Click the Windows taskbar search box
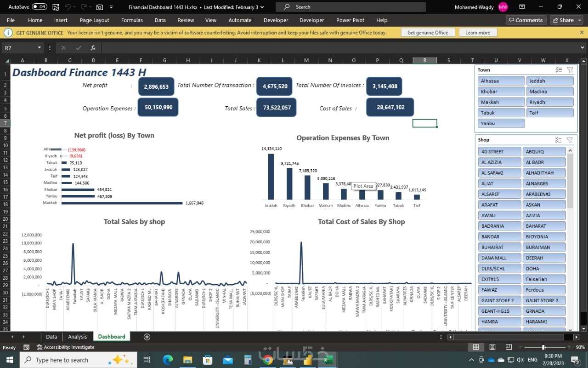The height and width of the screenshot is (368, 588). (79, 360)
